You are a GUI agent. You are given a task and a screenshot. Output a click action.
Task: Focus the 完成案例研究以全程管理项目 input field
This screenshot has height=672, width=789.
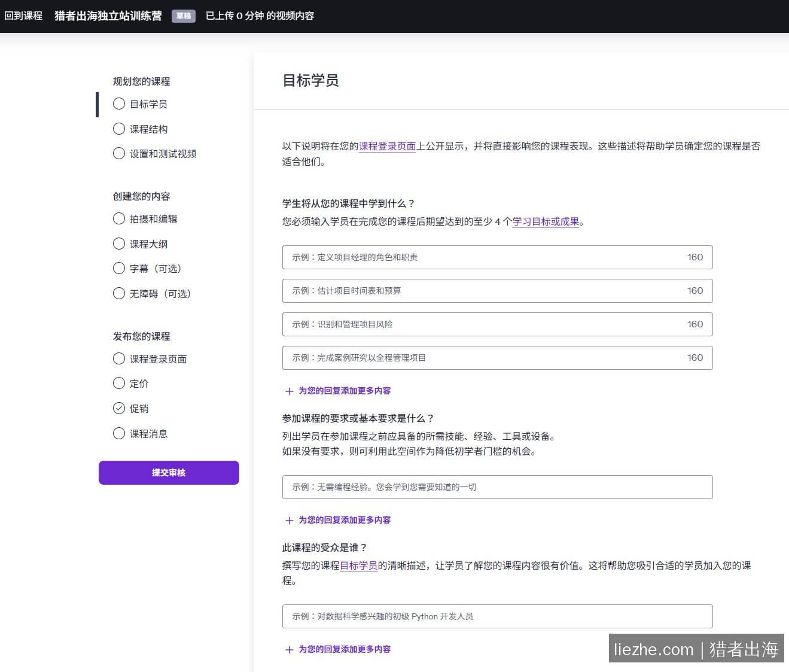pos(497,358)
